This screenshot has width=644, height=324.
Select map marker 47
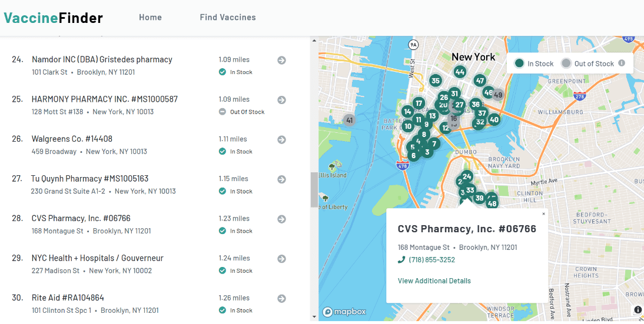[480, 81]
